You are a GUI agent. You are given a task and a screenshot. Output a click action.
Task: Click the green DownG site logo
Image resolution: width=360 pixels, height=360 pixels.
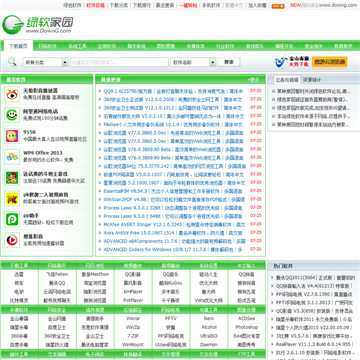pyautogui.click(x=38, y=24)
